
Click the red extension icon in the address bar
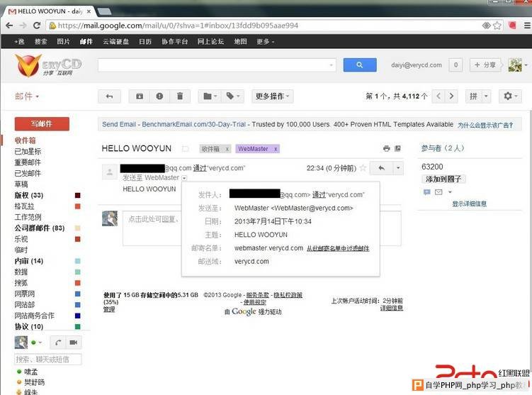tap(512, 25)
